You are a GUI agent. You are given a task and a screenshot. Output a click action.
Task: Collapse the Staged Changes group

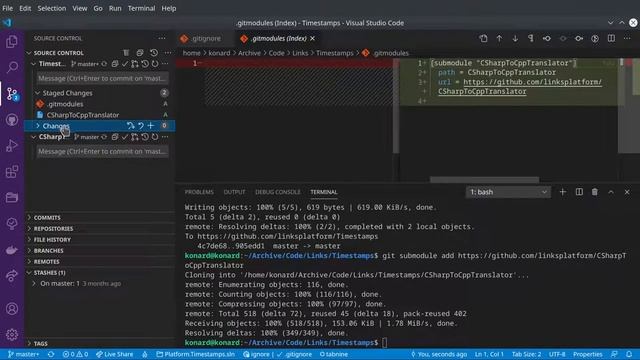coord(38,93)
